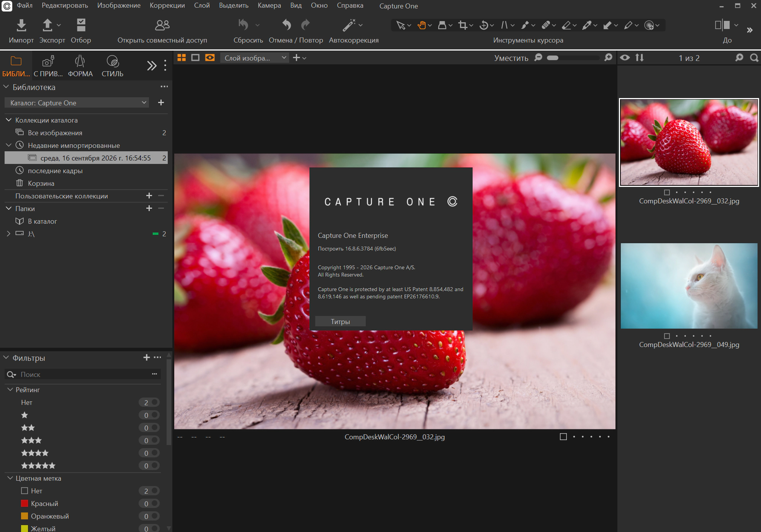Select the white cat thumbnail
This screenshot has height=532, width=761.
(x=689, y=286)
